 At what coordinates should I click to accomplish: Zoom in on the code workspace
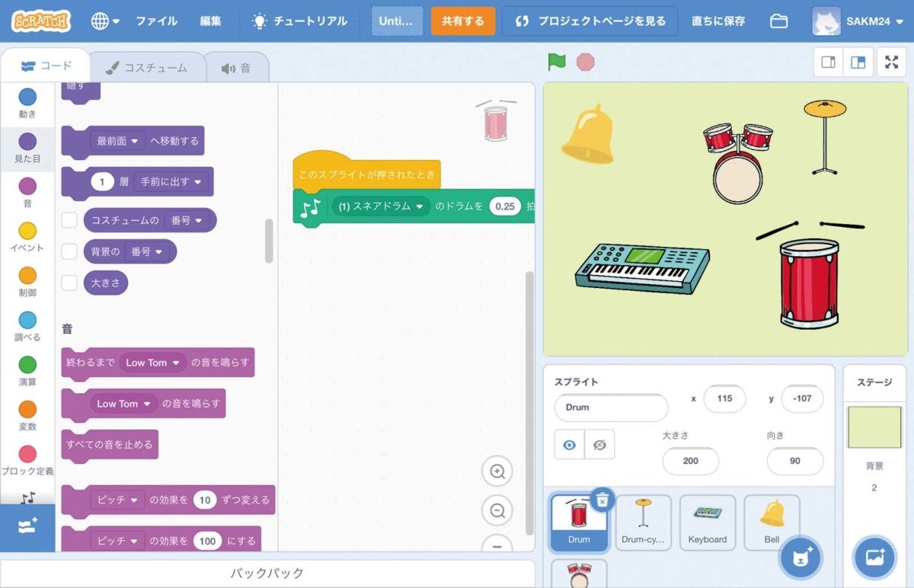497,471
